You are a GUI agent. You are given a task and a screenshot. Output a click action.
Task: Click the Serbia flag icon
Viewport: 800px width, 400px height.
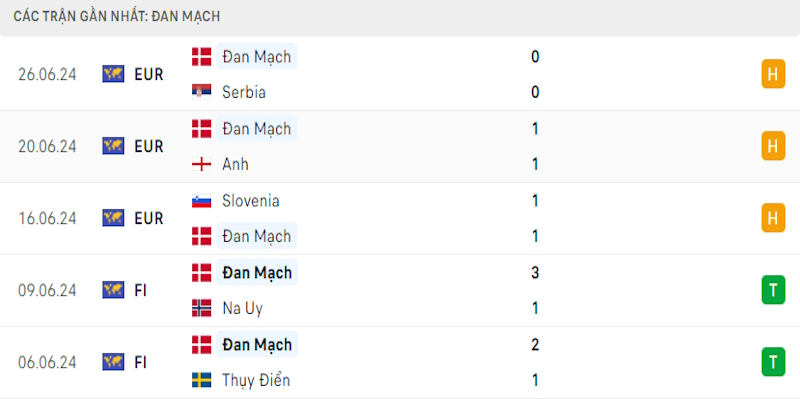coord(202,92)
